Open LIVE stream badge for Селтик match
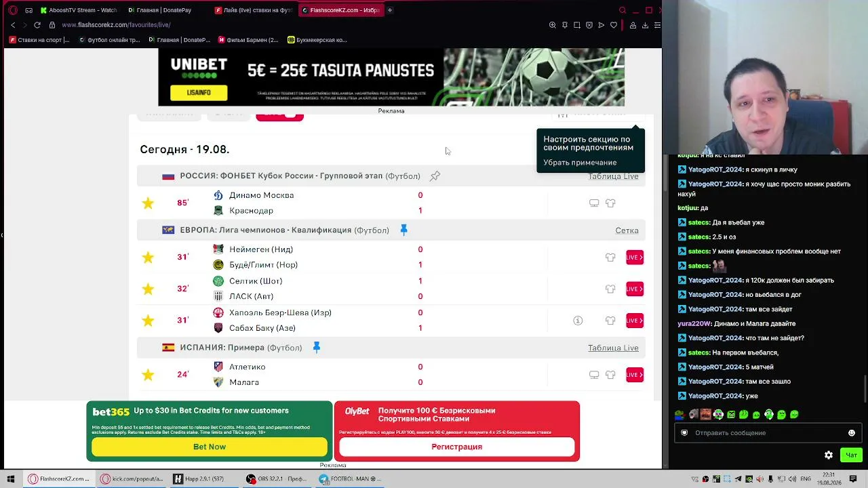868x488 pixels. (x=635, y=289)
